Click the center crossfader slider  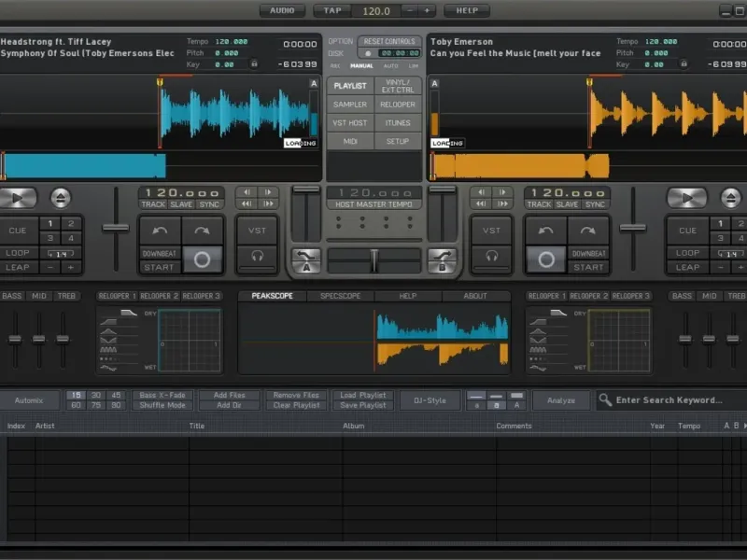click(x=373, y=260)
